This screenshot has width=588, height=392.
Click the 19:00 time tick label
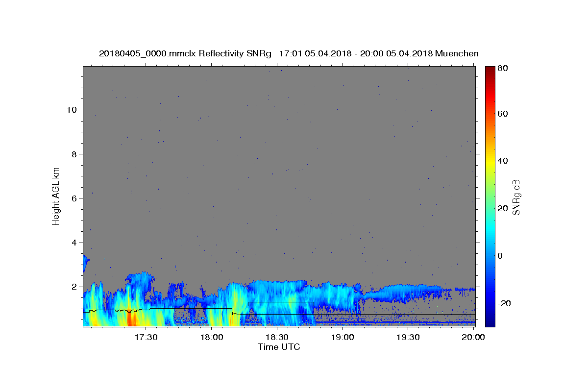342,338
